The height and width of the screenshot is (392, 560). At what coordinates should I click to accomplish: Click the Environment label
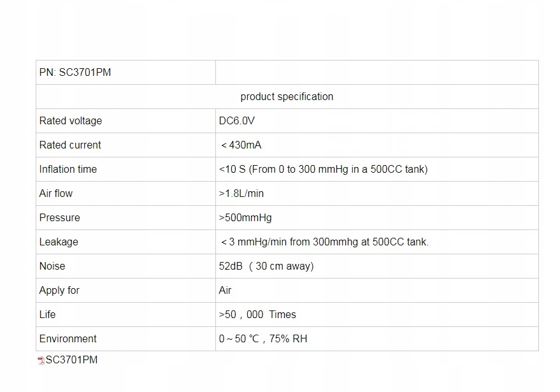pyautogui.click(x=68, y=339)
